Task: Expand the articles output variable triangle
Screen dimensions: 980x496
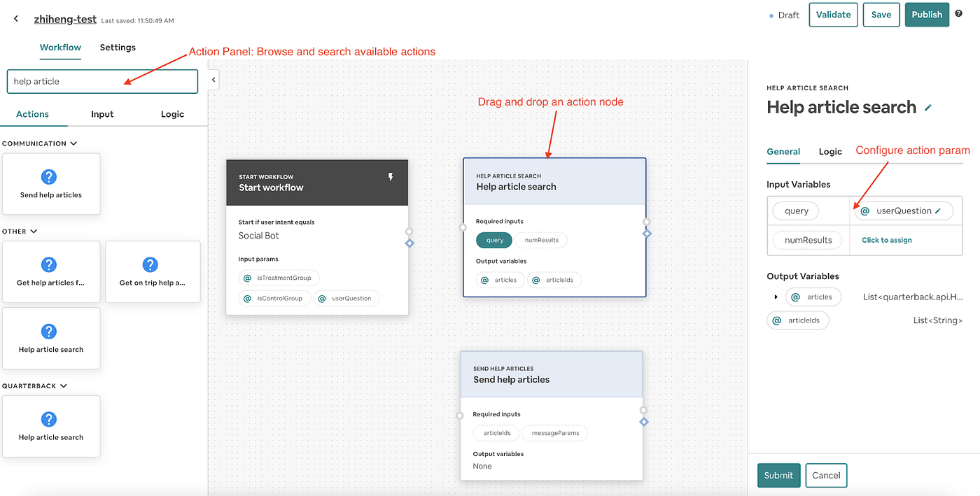Action: (776, 297)
